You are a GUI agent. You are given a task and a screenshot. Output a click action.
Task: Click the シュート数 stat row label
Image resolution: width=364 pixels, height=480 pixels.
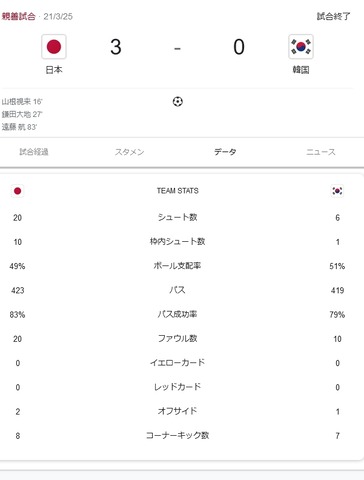177,217
